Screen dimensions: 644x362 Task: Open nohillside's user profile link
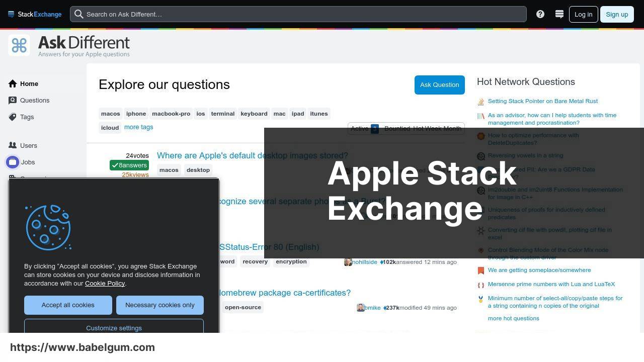pos(365,262)
